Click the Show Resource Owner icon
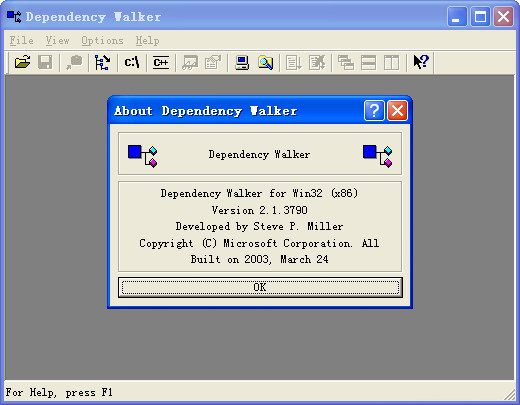520x405 pixels. click(x=190, y=62)
